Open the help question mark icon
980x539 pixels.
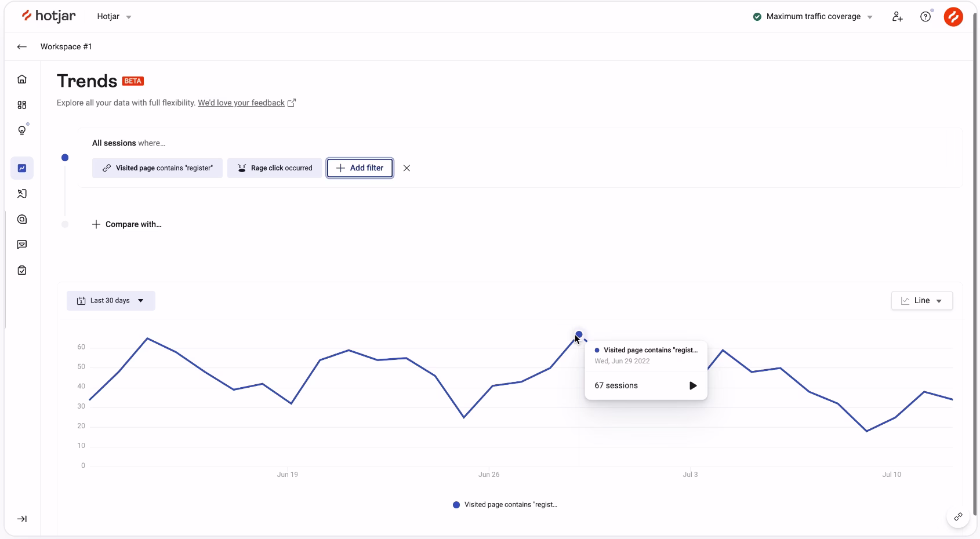point(925,17)
